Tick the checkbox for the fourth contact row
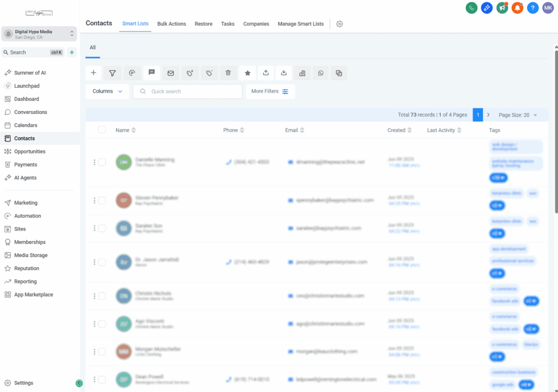Screen dimensions: 558x392 click(x=102, y=262)
